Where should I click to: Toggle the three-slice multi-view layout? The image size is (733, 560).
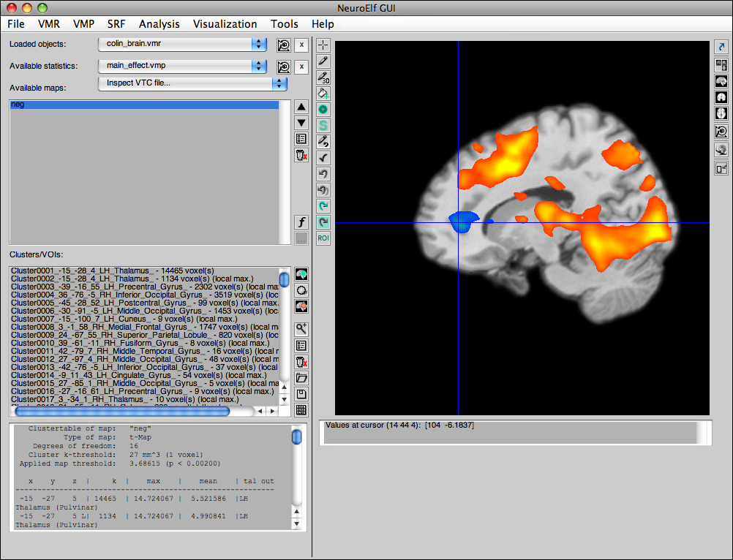tap(721, 65)
